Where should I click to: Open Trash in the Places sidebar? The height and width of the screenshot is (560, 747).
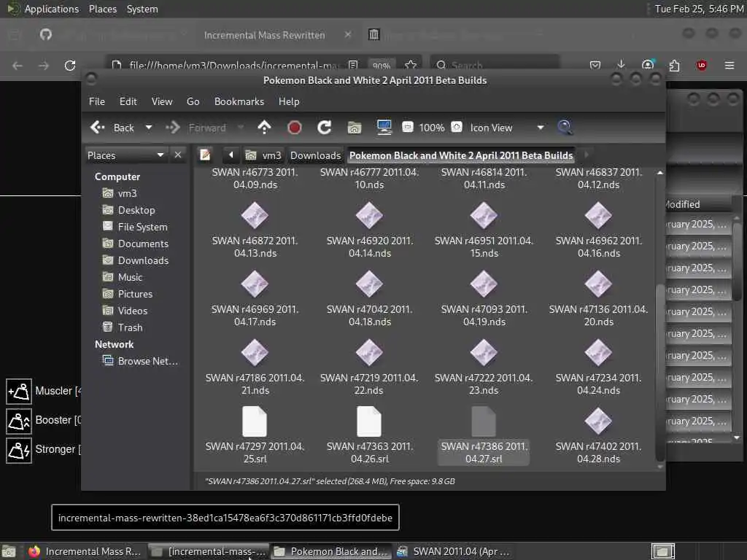coord(130,327)
